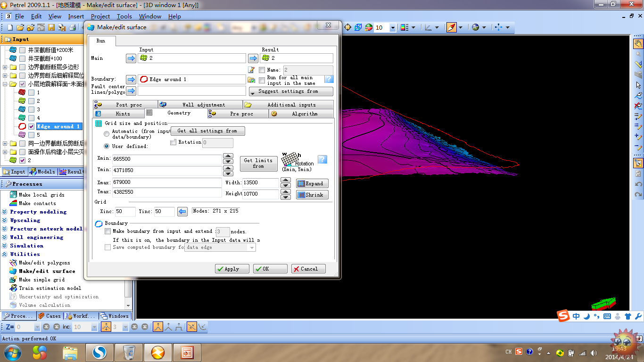Expand the Property modeling process group
Screen dimensions: 644x362
(x=5, y=212)
